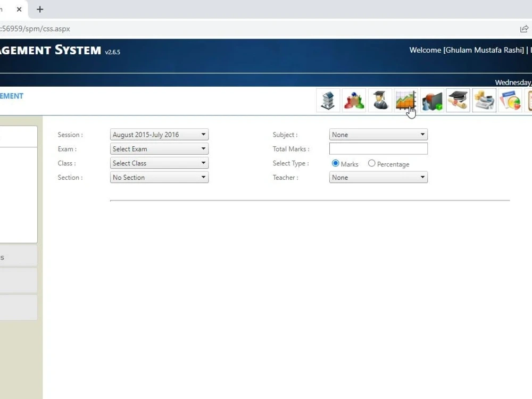Open the Select Exam dropdown
The image size is (532, 399).
[x=159, y=149]
